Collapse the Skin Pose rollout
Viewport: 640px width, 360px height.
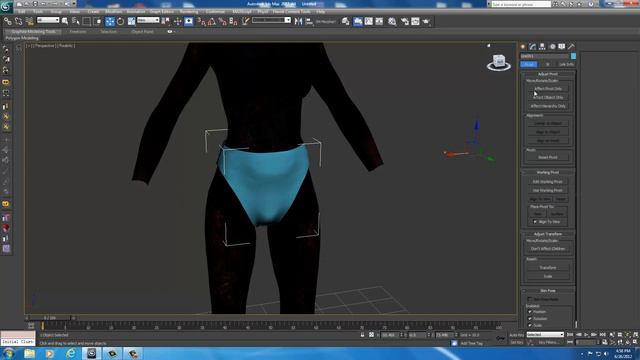click(x=548, y=291)
